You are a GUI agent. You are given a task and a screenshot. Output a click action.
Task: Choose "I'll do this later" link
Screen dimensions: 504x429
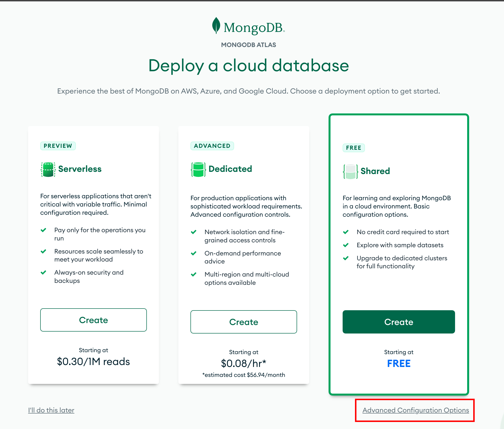pyautogui.click(x=51, y=410)
